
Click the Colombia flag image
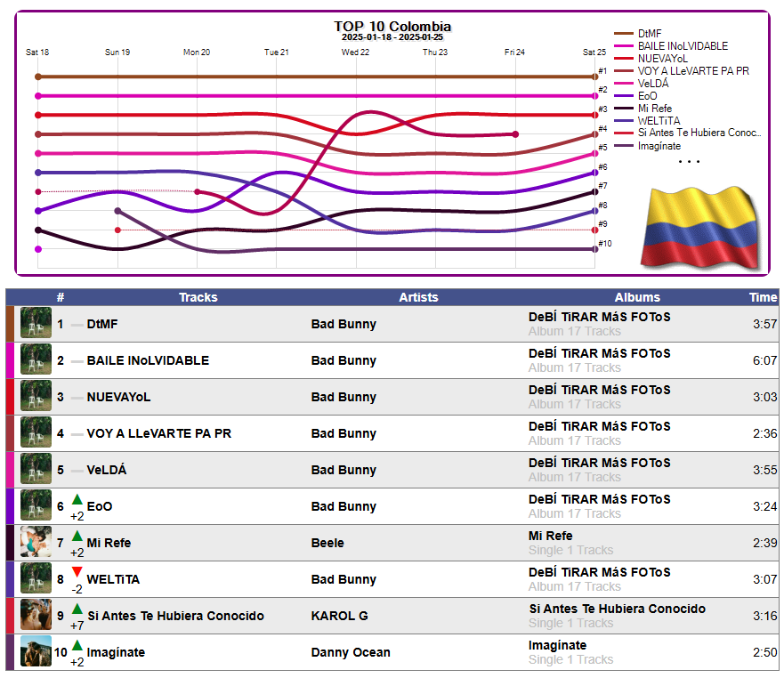click(x=700, y=228)
